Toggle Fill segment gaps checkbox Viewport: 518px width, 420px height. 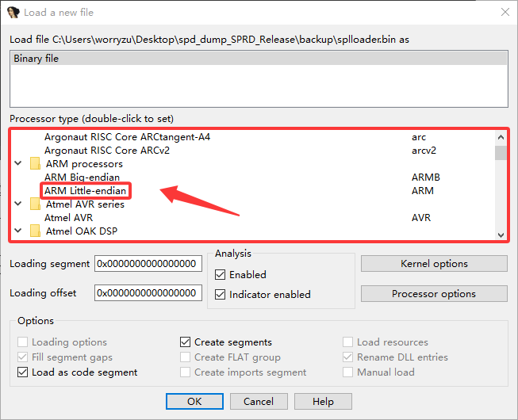[x=22, y=357]
